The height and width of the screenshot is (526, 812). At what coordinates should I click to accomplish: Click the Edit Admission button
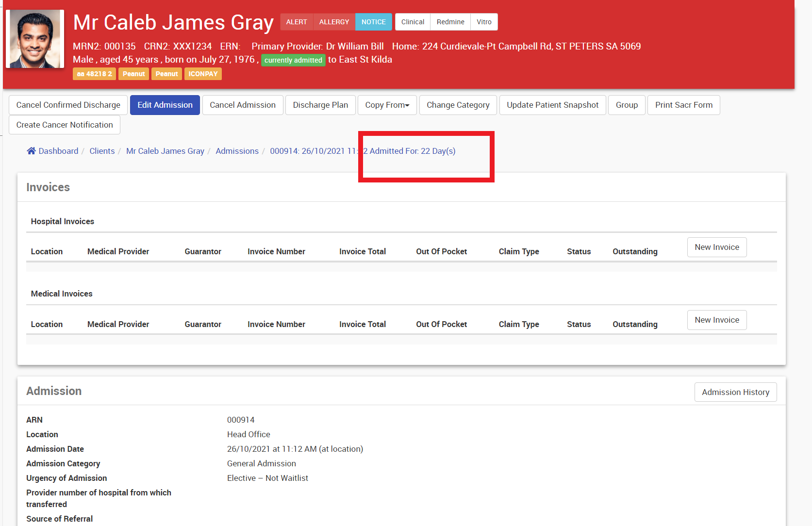coord(165,105)
